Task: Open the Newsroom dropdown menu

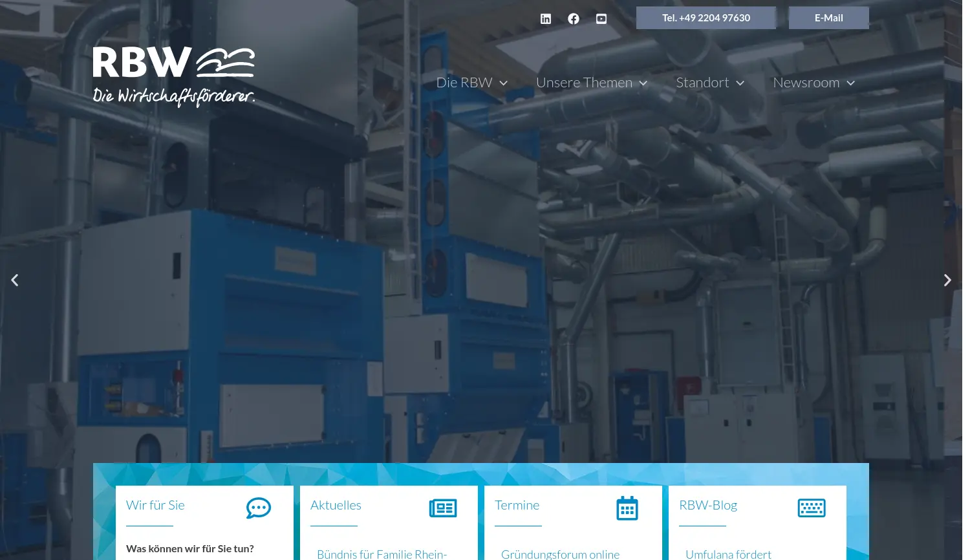Action: (x=850, y=83)
